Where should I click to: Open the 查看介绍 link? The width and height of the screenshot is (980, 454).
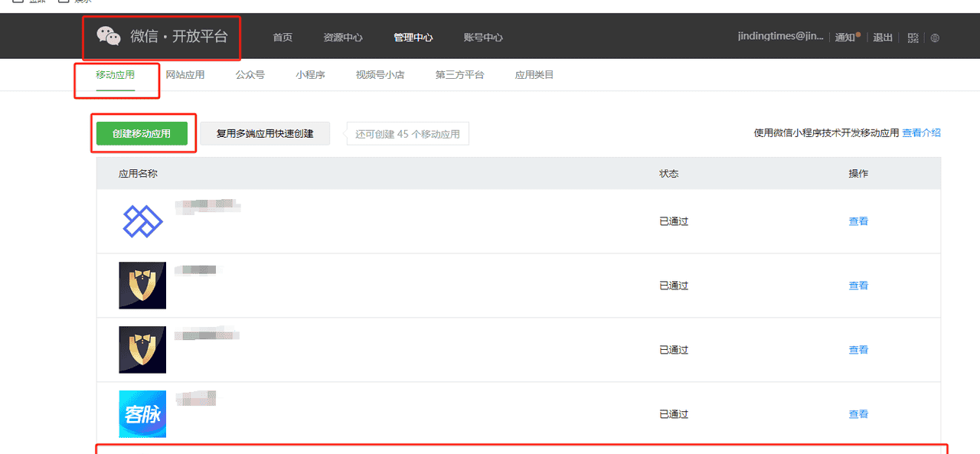[x=923, y=132]
